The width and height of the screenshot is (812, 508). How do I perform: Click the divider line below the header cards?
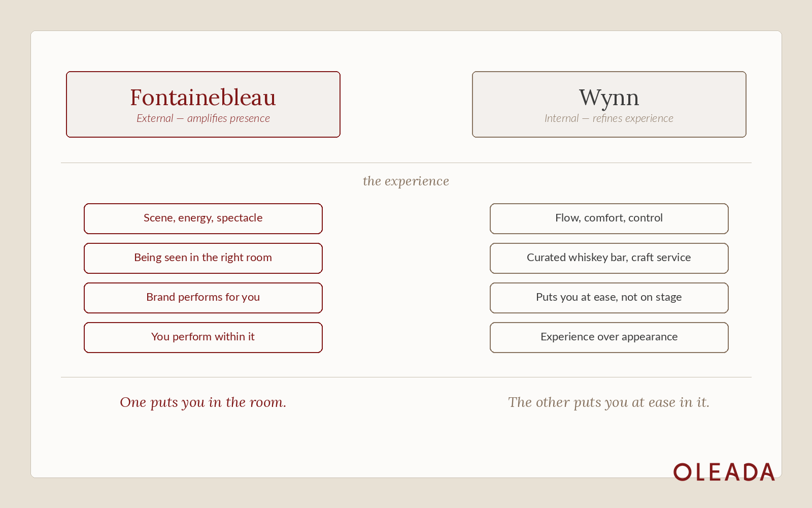click(406, 163)
